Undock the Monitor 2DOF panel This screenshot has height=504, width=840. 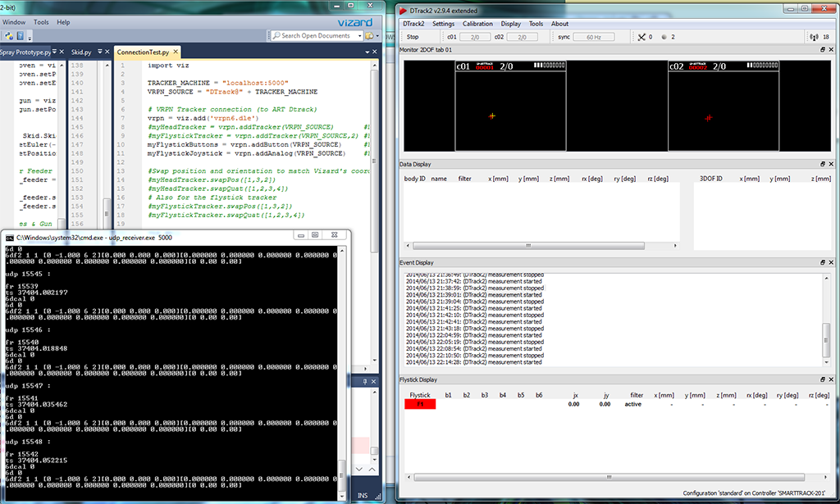tap(823, 50)
